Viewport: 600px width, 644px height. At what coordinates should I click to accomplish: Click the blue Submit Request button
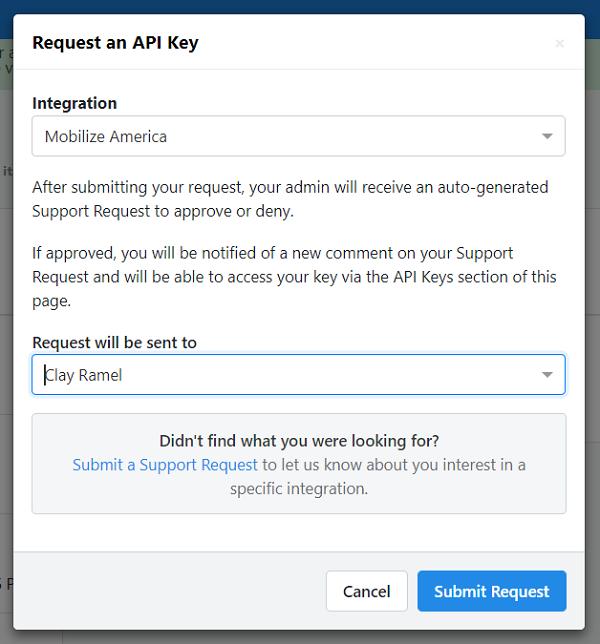click(x=491, y=591)
